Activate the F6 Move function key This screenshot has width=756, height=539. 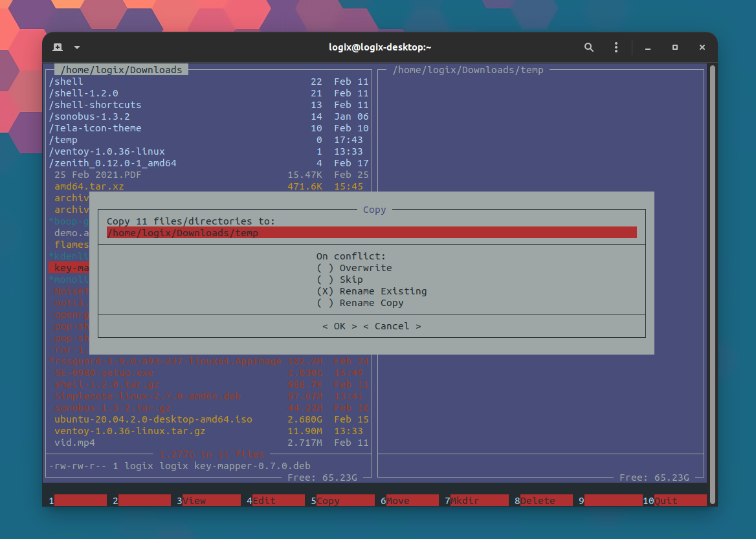(412, 500)
